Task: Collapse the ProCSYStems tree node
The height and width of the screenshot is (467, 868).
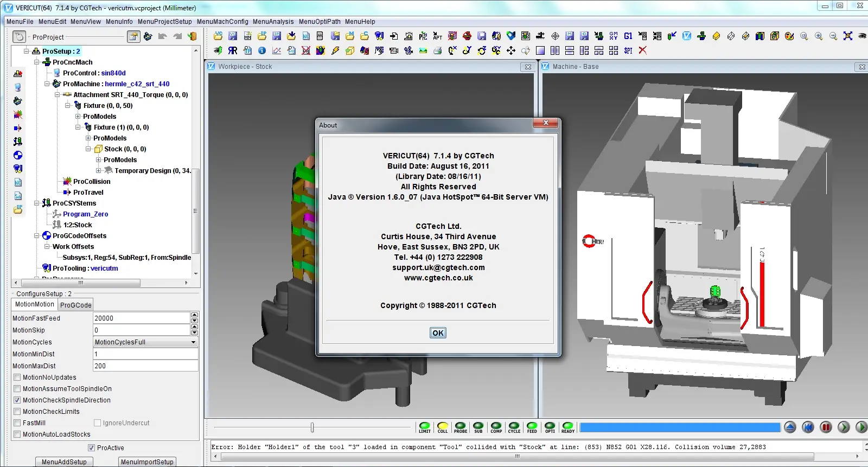Action: (x=37, y=203)
